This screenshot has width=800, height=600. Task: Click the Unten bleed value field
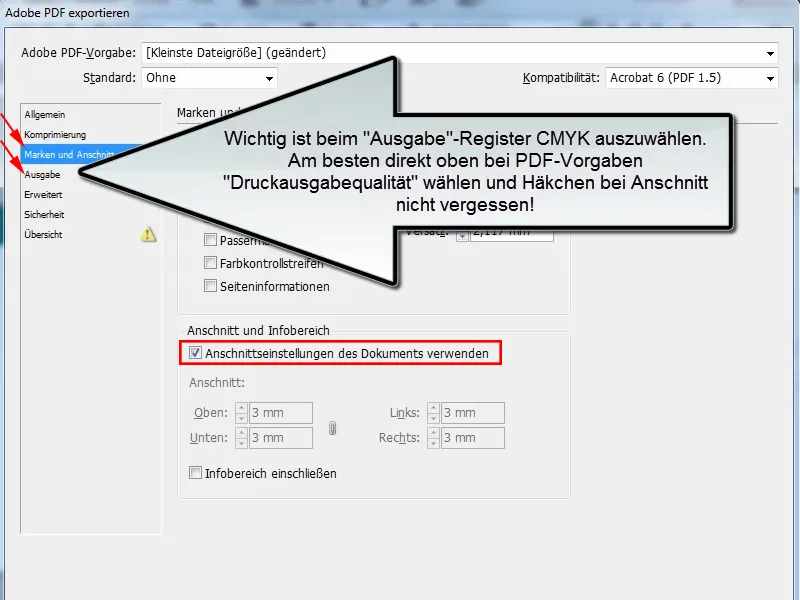click(x=281, y=438)
